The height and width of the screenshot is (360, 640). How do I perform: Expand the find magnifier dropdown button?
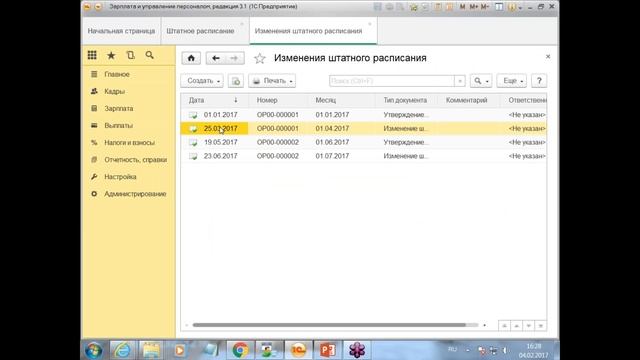(481, 81)
